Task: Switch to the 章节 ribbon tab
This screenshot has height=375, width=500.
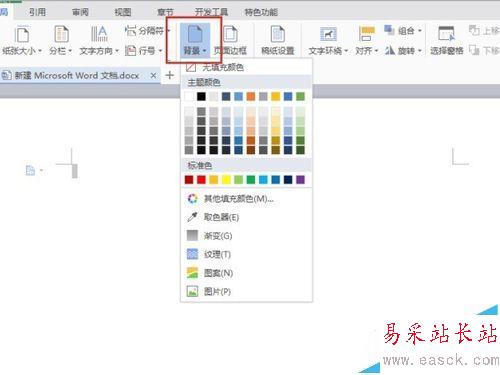Action: point(166,12)
